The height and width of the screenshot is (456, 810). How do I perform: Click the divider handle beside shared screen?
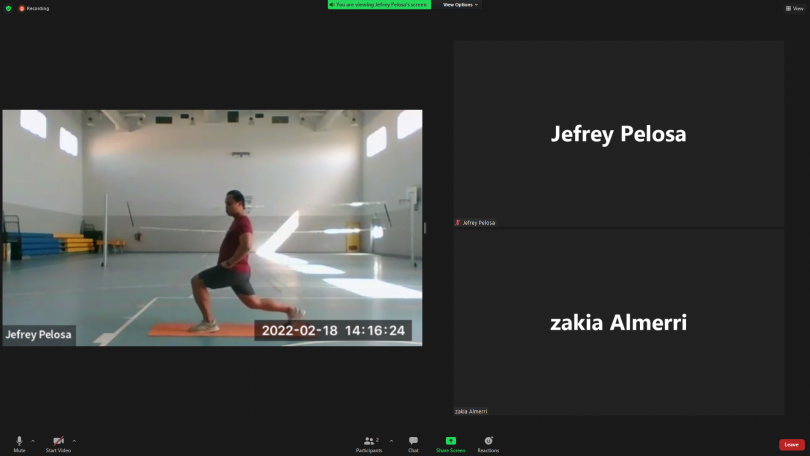425,228
